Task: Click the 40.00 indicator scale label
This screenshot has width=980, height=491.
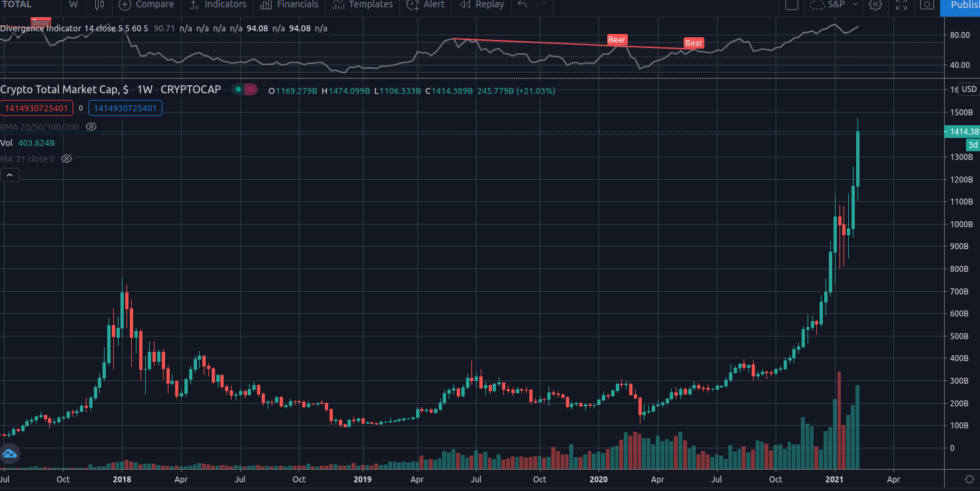Action: [959, 65]
